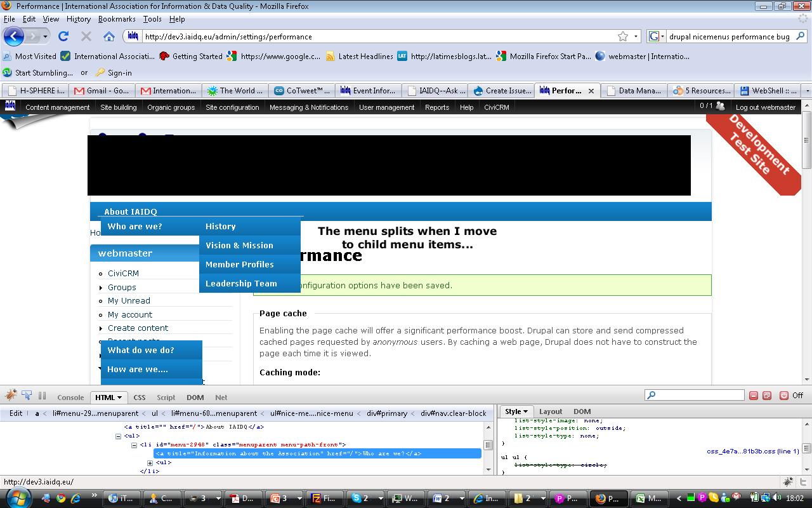This screenshot has width=812, height=508.
Task: Select Vision & Mission in the submenu
Action: tap(250, 245)
